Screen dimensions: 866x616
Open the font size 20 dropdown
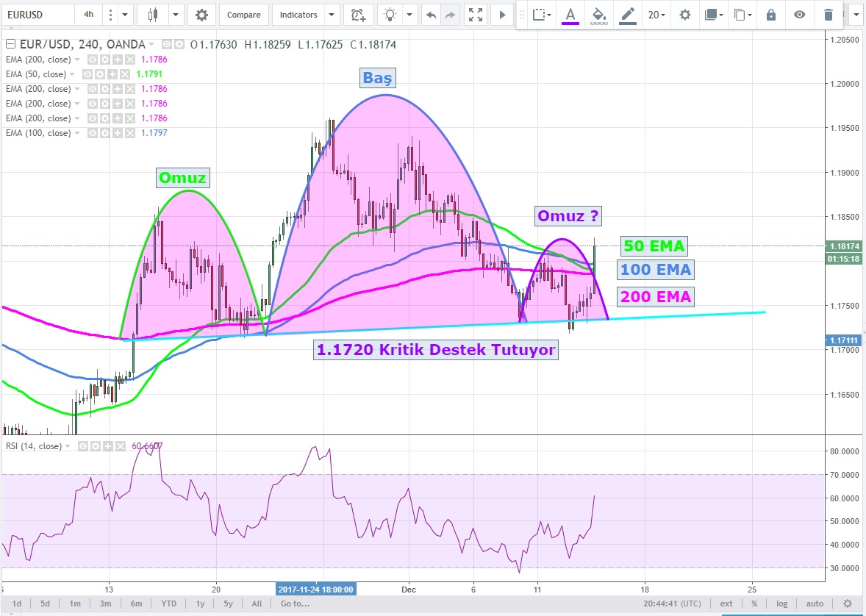656,15
